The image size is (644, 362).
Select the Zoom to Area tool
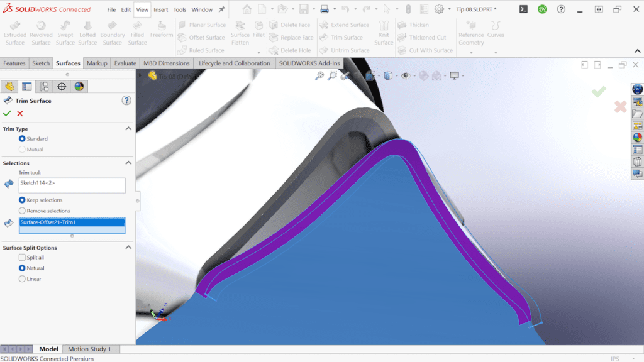332,75
